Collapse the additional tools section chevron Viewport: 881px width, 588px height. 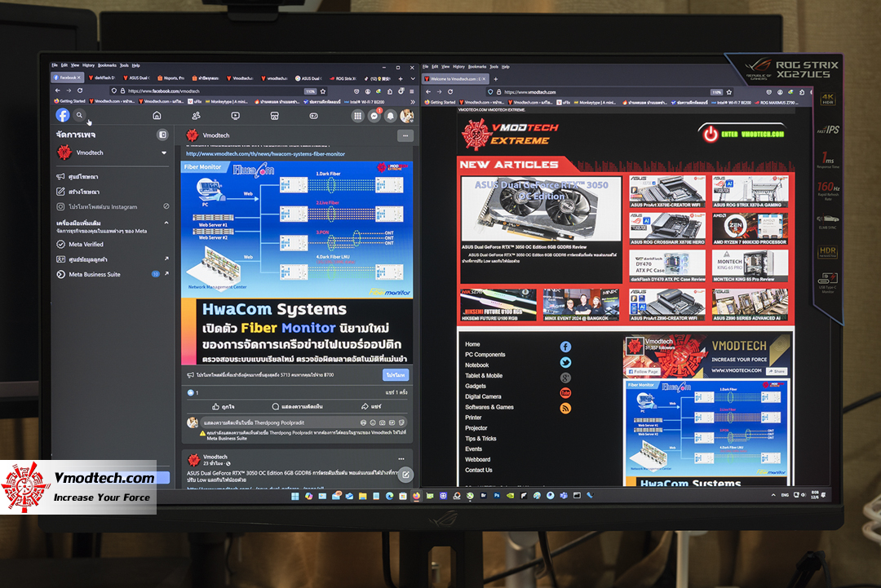[166, 223]
